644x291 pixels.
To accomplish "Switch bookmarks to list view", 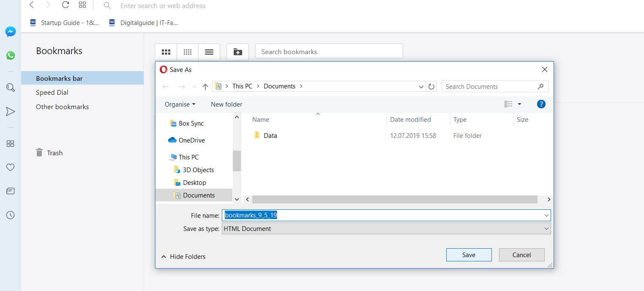I will (x=209, y=52).
